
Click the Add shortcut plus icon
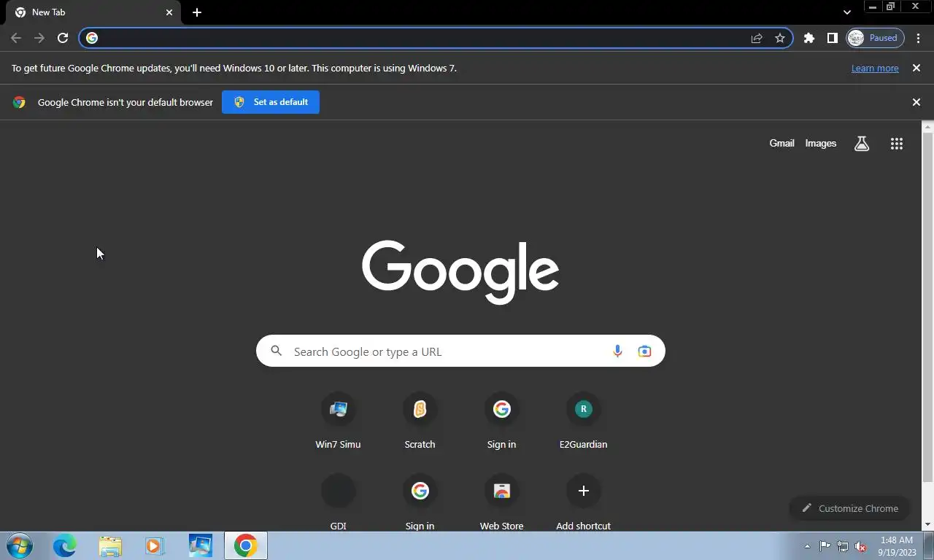[x=583, y=491]
